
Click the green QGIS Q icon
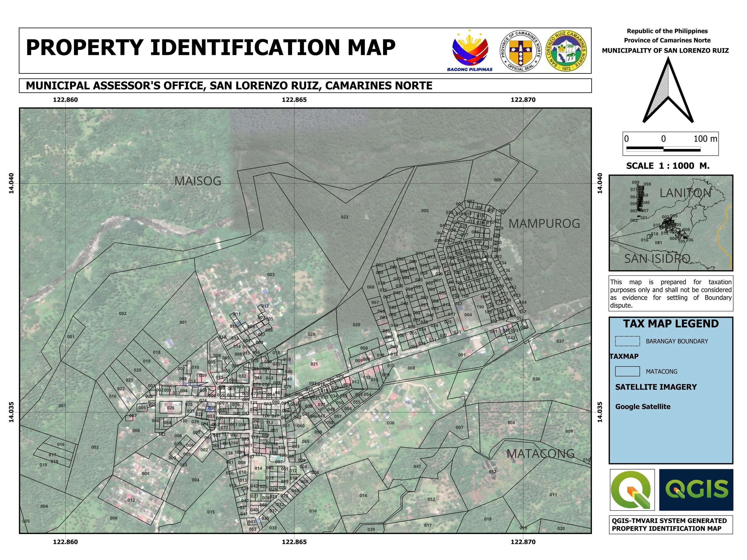632,490
